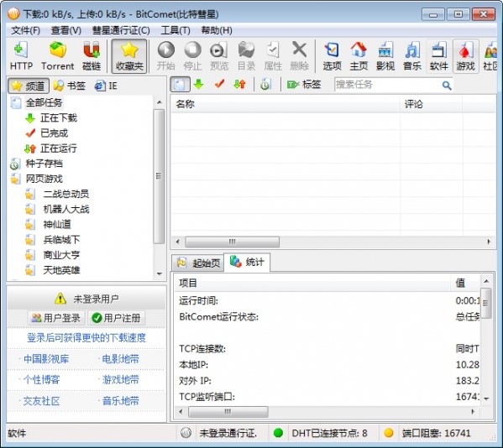Click the DHT connected green status indicator
Screen dimensions: 503x448
[278, 433]
